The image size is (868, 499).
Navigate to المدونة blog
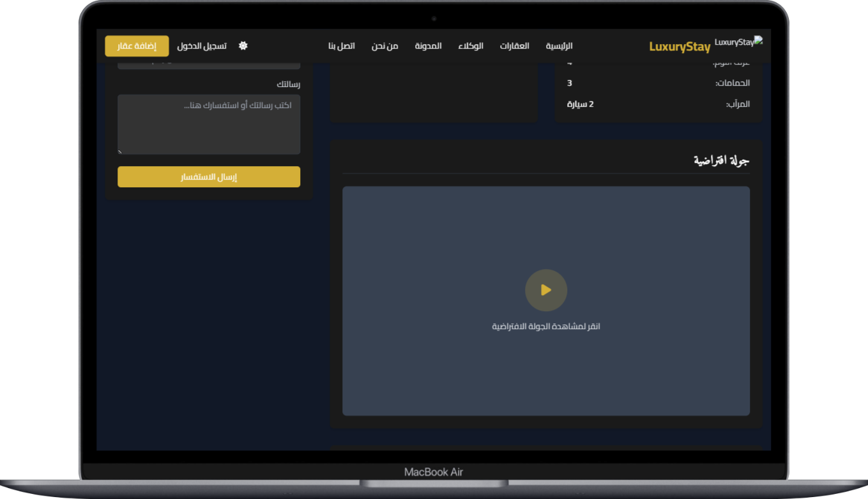[428, 46]
